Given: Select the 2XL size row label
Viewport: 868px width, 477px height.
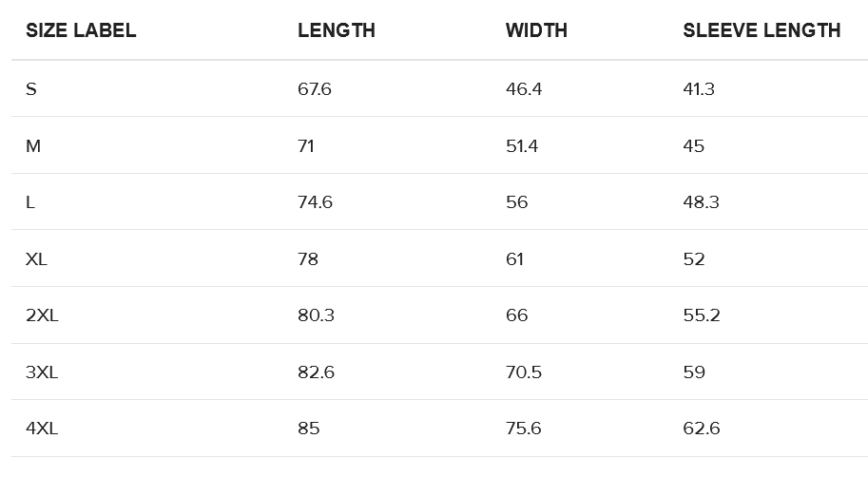Looking at the screenshot, I should pyautogui.click(x=42, y=315).
